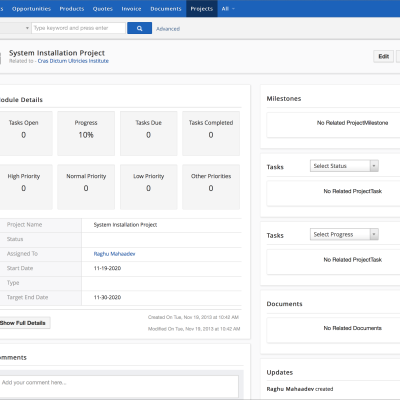Switch to the Documents module tab

[166, 9]
